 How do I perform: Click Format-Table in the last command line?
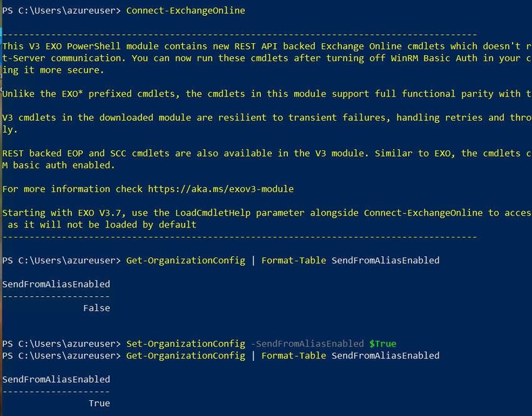tap(294, 356)
